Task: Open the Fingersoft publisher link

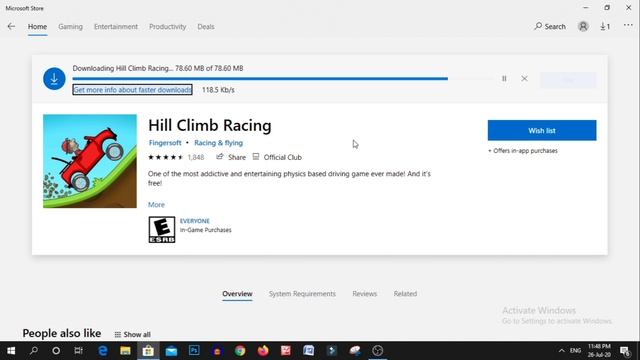Action: [165, 143]
